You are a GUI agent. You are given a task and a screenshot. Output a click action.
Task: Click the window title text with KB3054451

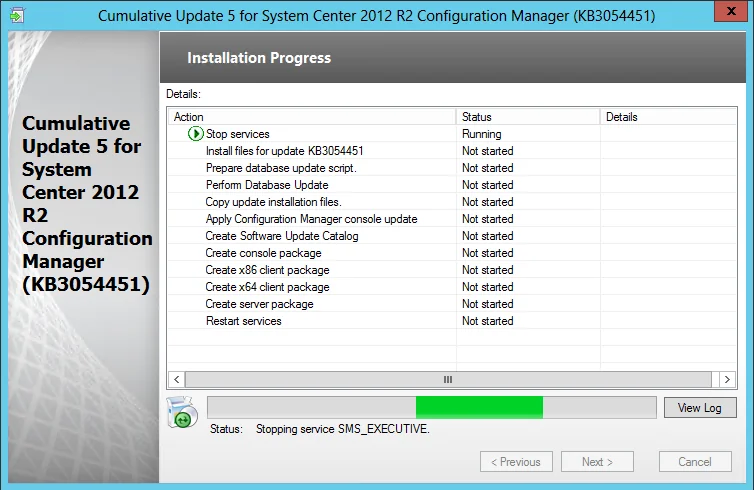coord(377,16)
